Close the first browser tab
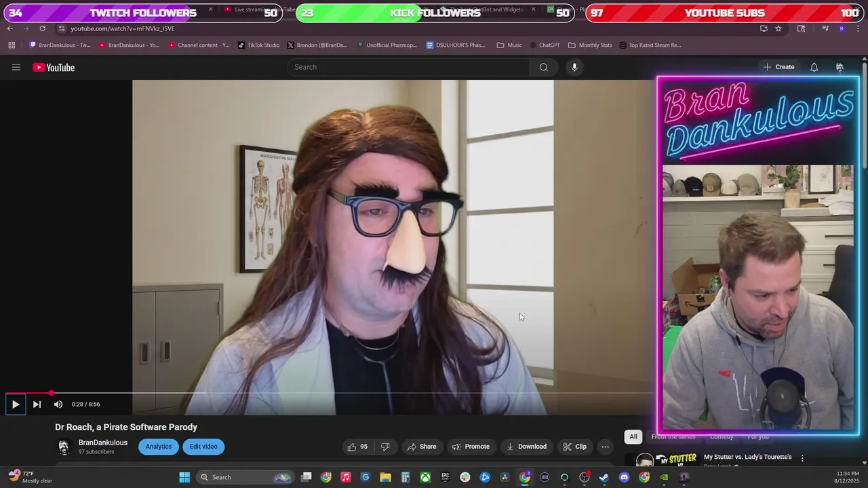The height and width of the screenshot is (488, 868). pos(210,9)
